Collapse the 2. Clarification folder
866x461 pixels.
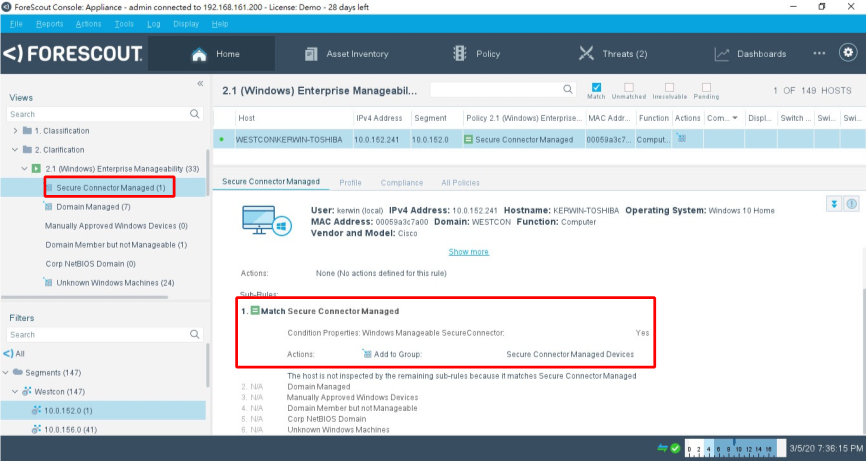point(15,150)
